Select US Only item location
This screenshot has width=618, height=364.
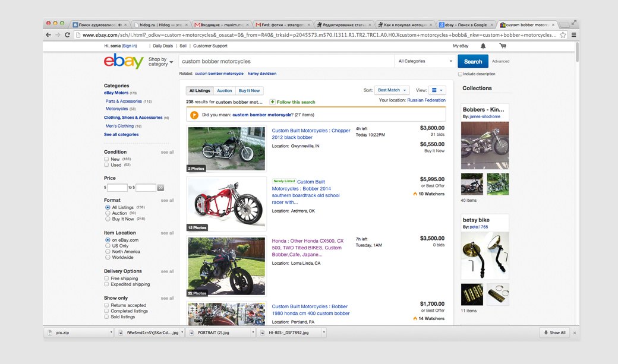108,246
